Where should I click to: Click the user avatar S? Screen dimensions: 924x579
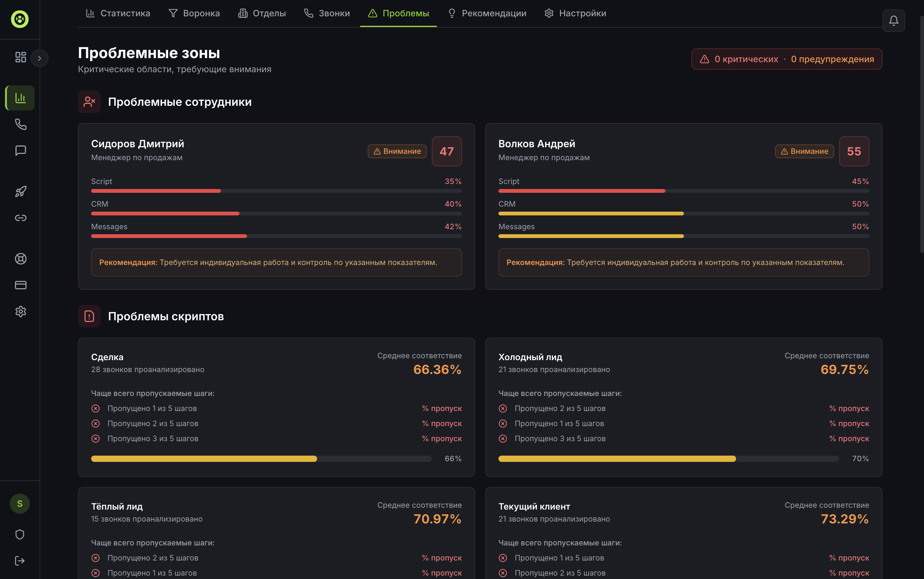(19, 504)
